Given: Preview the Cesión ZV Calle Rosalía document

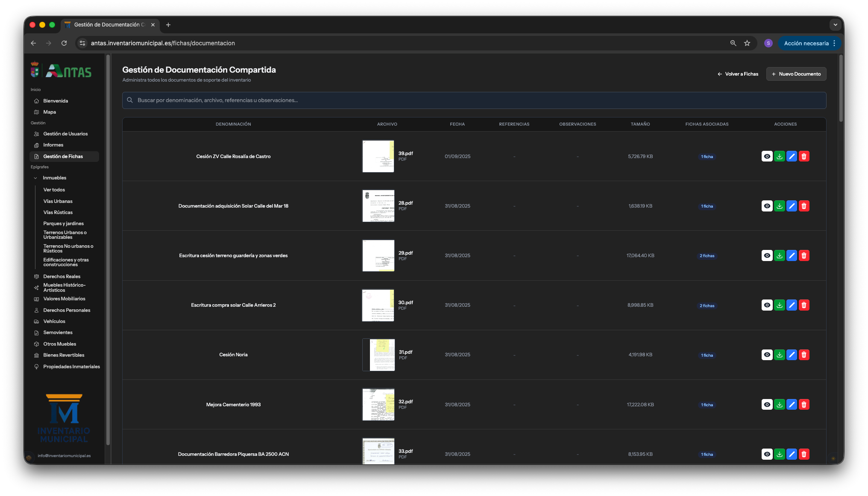Looking at the screenshot, I should 767,156.
